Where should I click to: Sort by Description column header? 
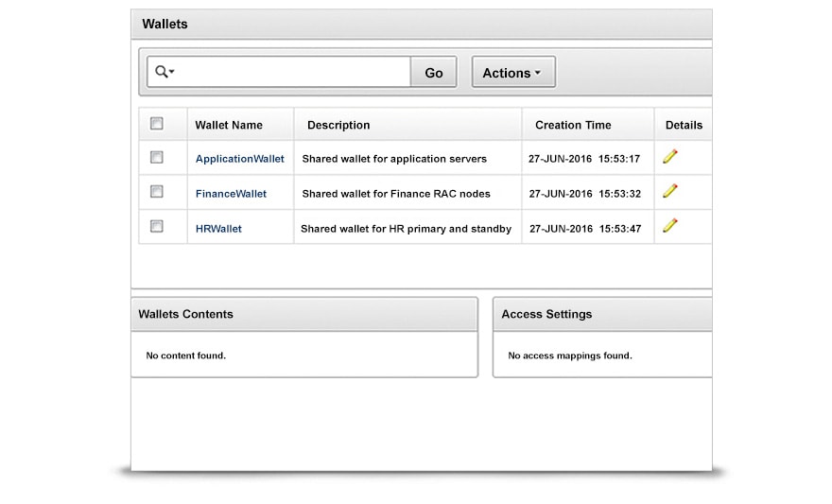pyautogui.click(x=338, y=125)
